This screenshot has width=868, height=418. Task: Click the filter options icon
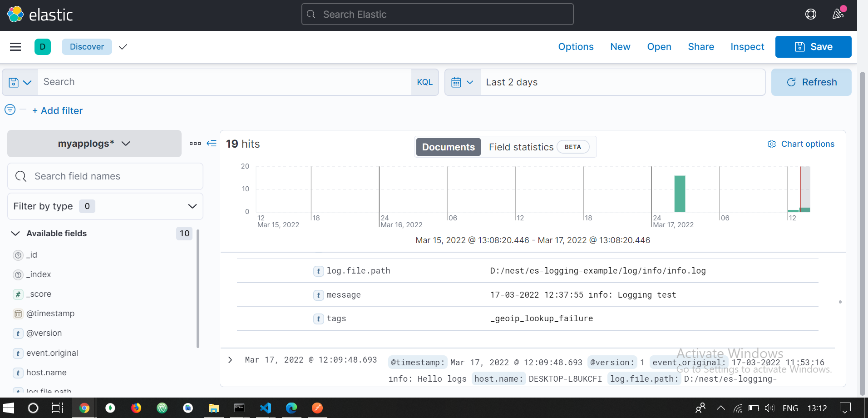[x=10, y=110]
